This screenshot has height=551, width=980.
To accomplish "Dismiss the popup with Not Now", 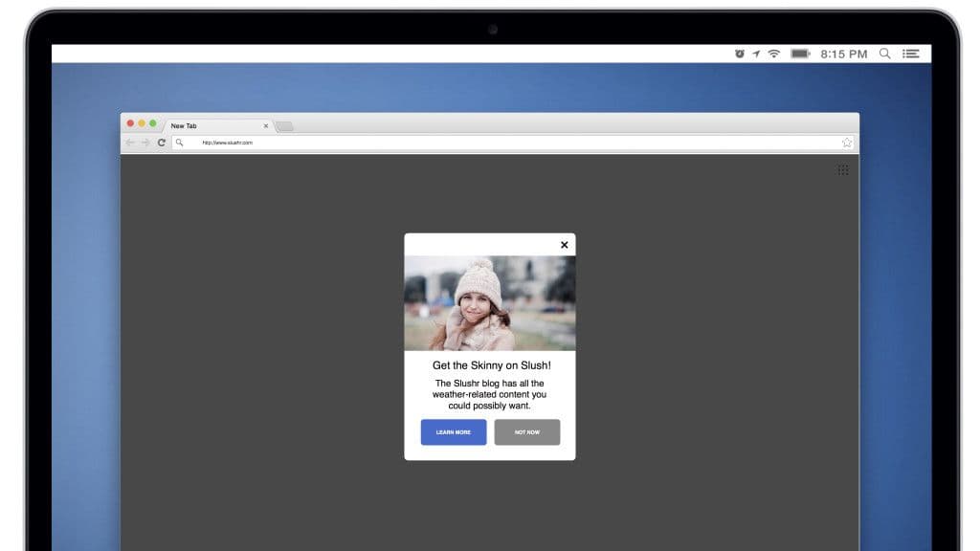I will [526, 432].
